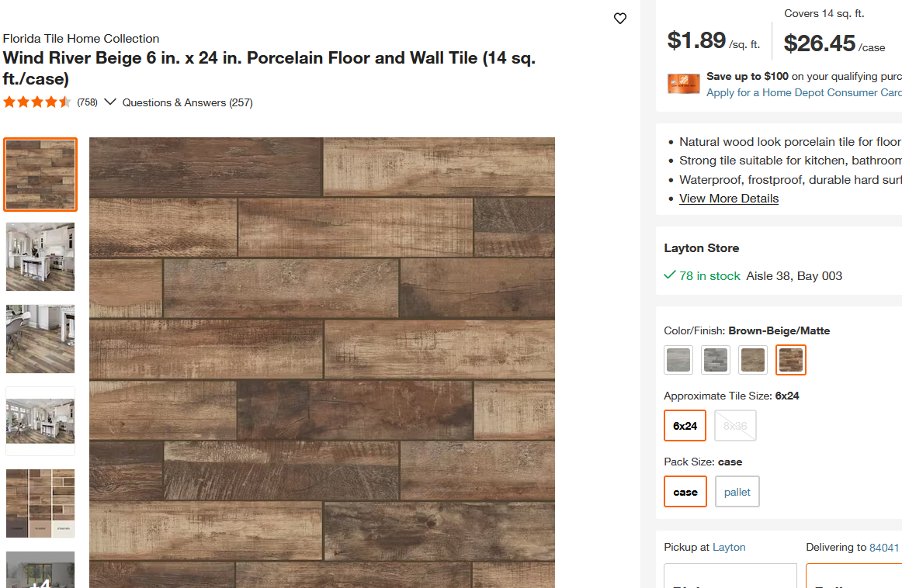Click the "Natural wood look porcelain tile" bullet
The width and height of the screenshot is (902, 588).
point(789,141)
